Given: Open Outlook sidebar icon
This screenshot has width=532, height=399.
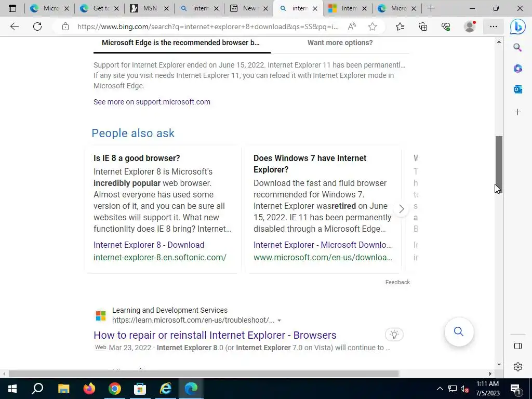Looking at the screenshot, I should [517, 89].
